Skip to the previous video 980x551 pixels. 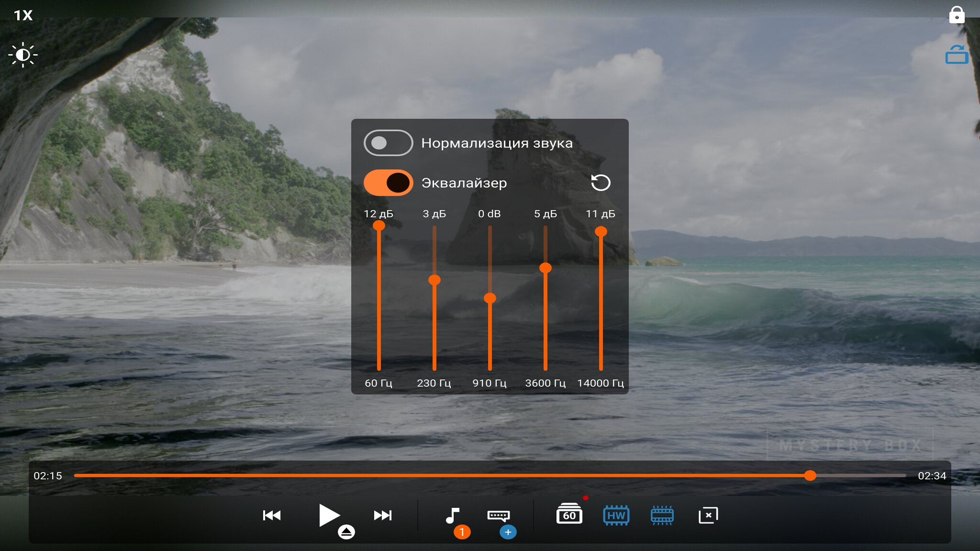pyautogui.click(x=272, y=515)
